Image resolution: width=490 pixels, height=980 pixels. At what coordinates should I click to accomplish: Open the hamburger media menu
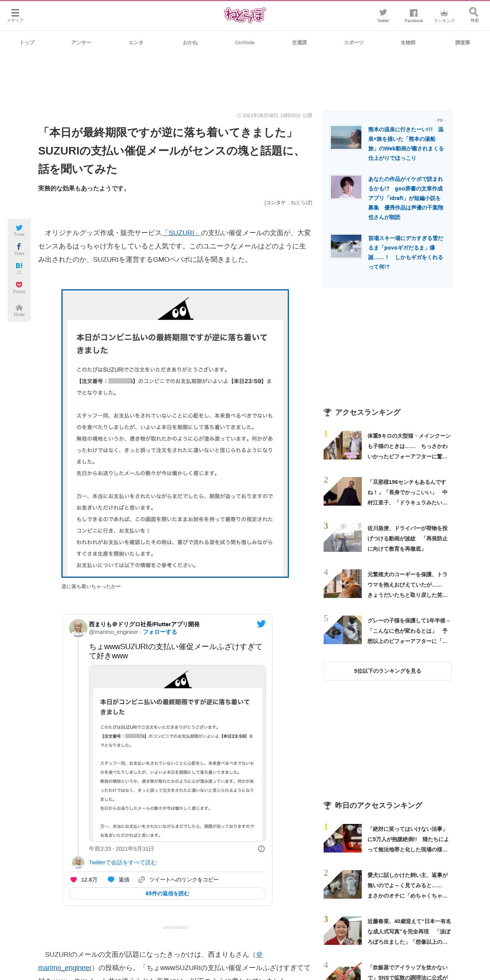pyautogui.click(x=15, y=15)
